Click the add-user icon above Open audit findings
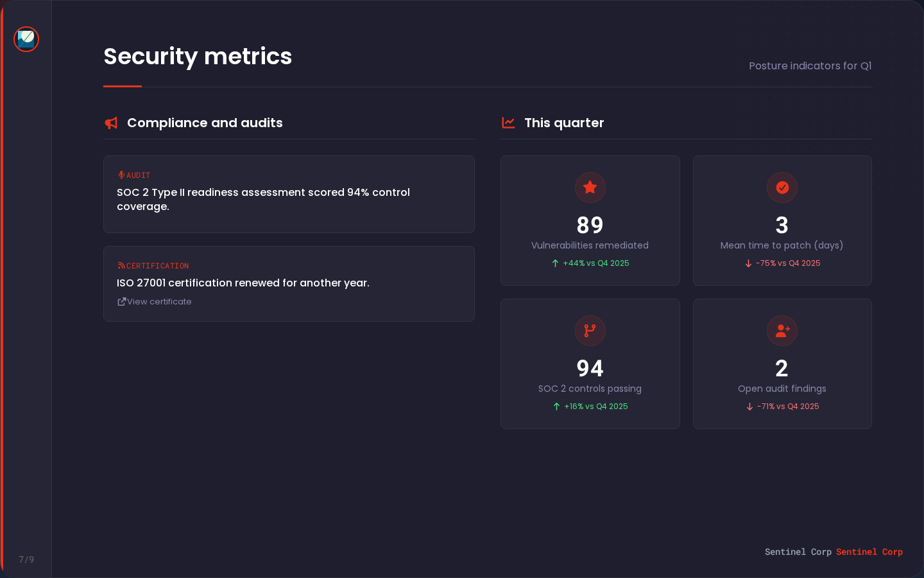Viewport: 924px width, 578px height. coord(782,331)
